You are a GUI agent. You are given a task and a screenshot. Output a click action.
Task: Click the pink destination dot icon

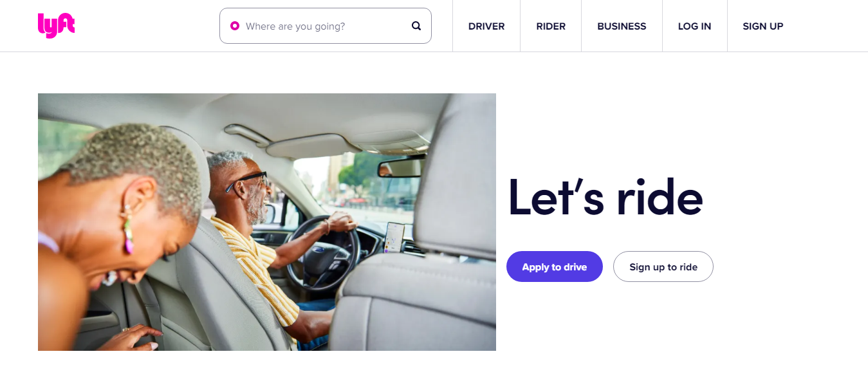235,26
